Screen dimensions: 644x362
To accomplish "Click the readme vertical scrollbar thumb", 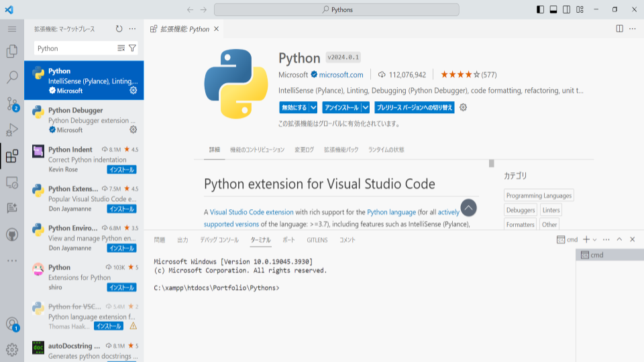I will pos(491,164).
